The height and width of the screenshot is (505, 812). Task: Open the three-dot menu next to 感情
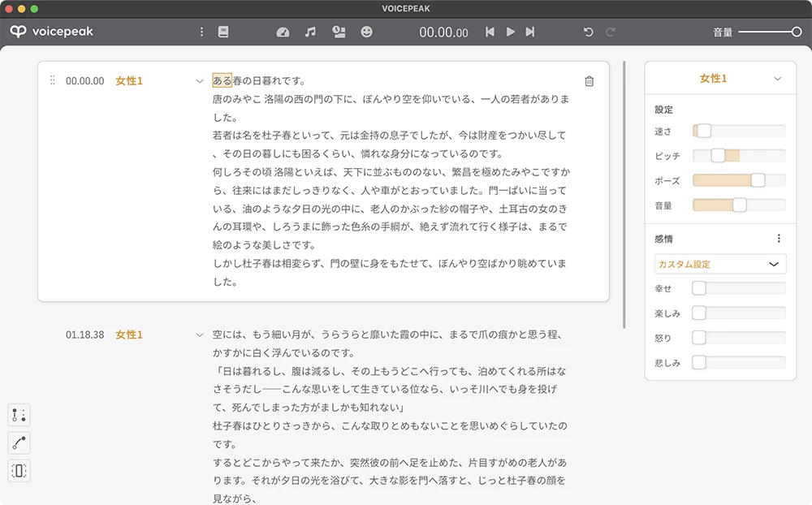pos(779,239)
